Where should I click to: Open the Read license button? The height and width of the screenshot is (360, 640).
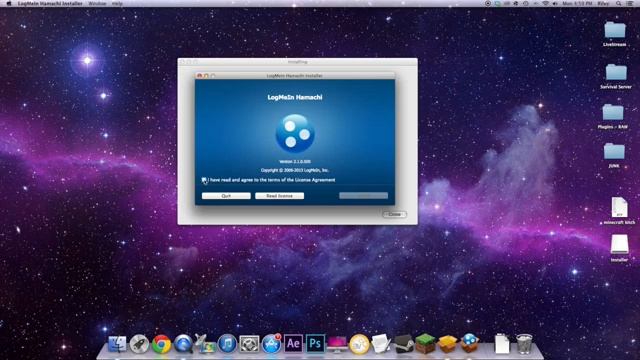tap(280, 196)
